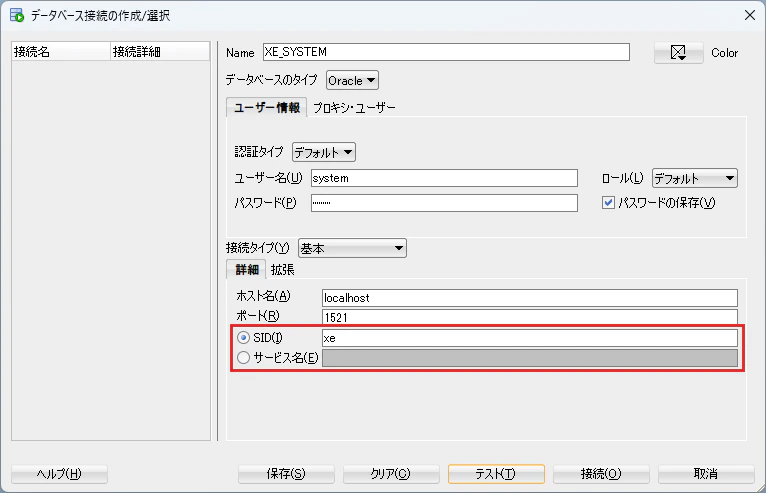Open the ロール dropdown
Viewport: 766px width, 493px height.
click(694, 178)
